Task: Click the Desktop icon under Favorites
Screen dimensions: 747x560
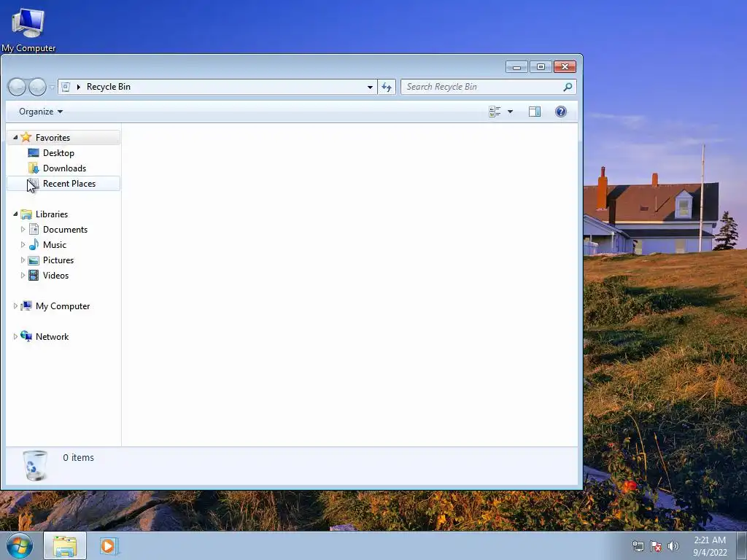Action: tap(34, 153)
